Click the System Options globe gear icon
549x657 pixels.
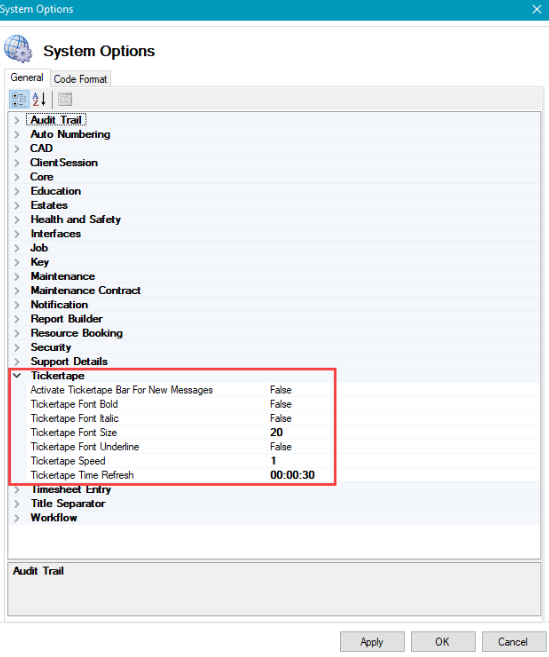point(18,49)
